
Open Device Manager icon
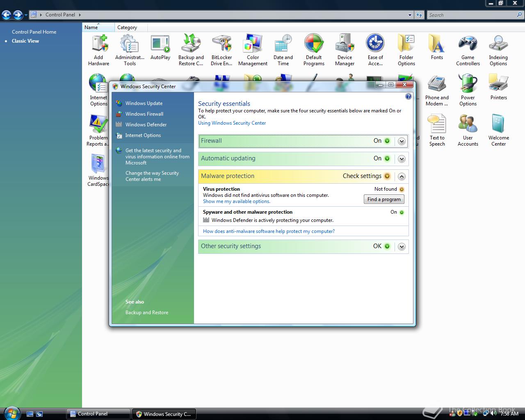click(x=345, y=50)
